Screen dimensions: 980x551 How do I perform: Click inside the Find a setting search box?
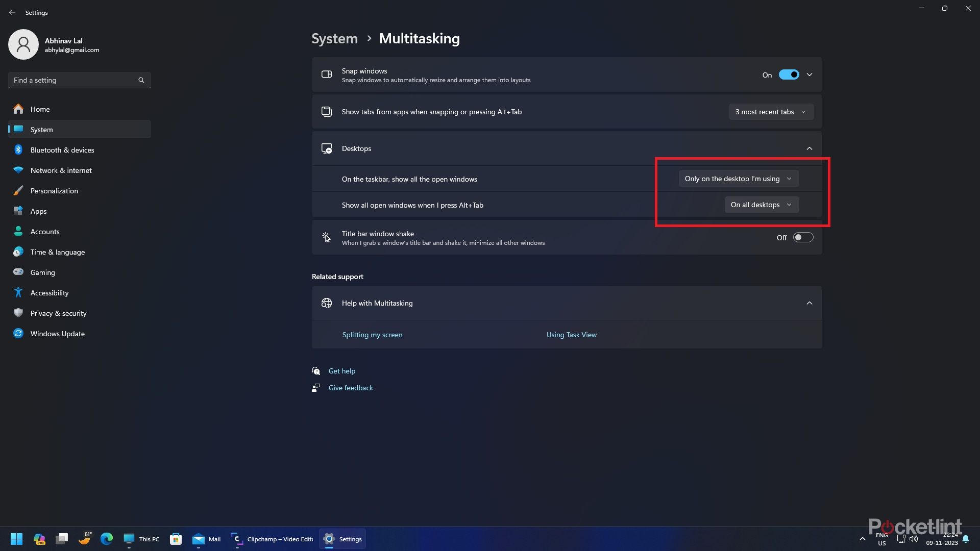point(71,80)
